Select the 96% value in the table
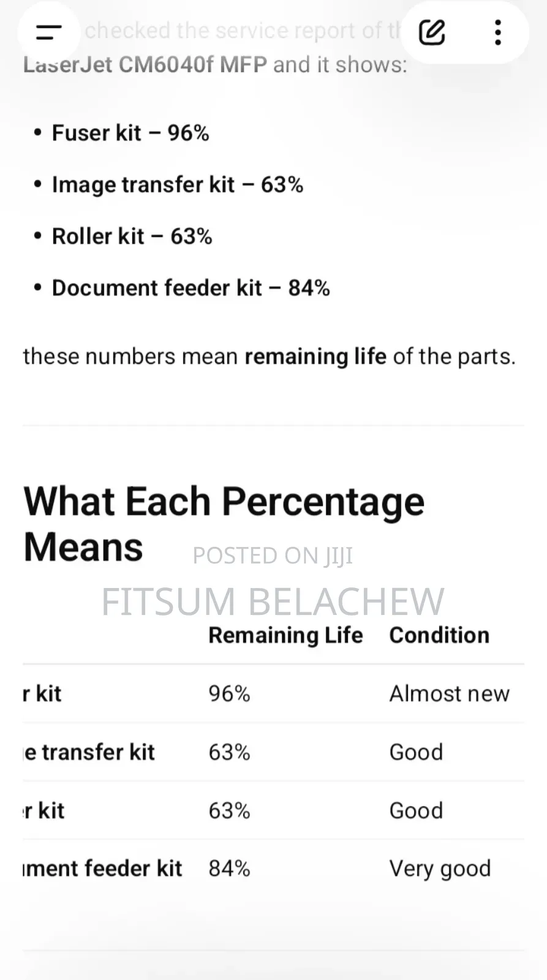 click(x=229, y=693)
